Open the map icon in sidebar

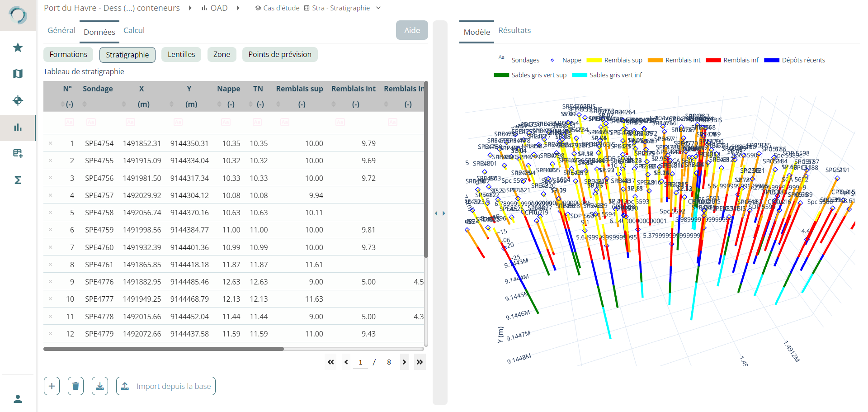[18, 74]
